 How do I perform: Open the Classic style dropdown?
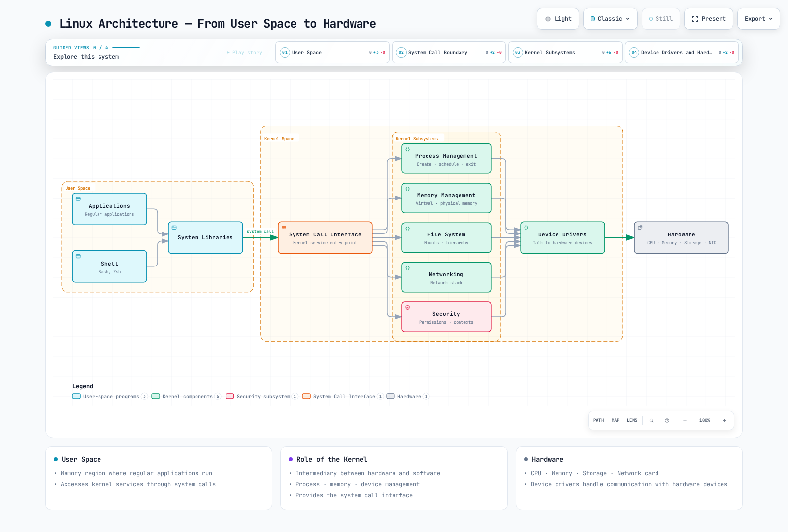coord(610,19)
